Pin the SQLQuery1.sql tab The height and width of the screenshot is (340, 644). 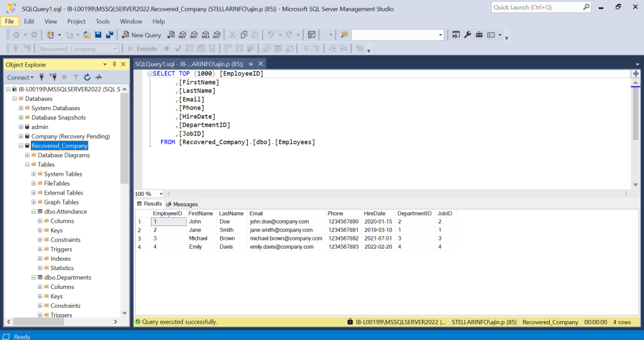click(250, 64)
